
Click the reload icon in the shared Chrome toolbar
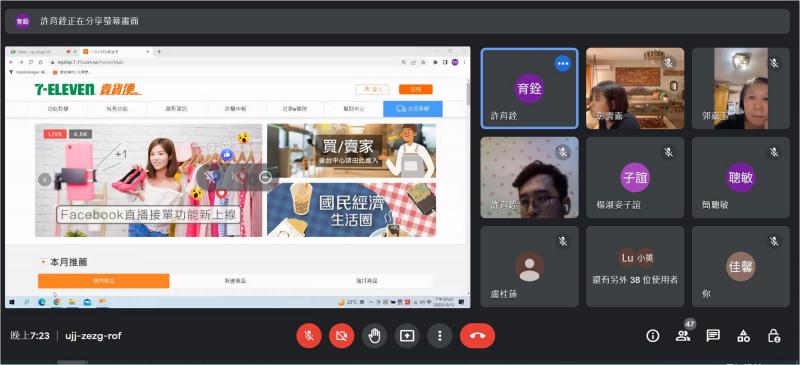point(31,62)
